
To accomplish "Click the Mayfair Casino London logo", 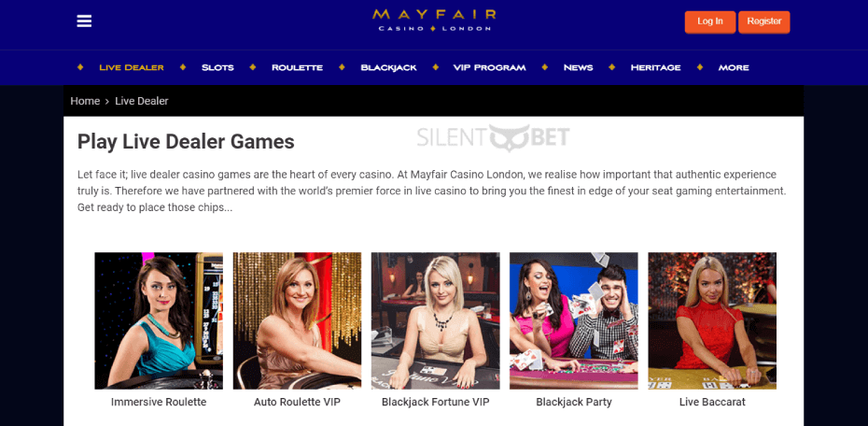I will pos(434,20).
